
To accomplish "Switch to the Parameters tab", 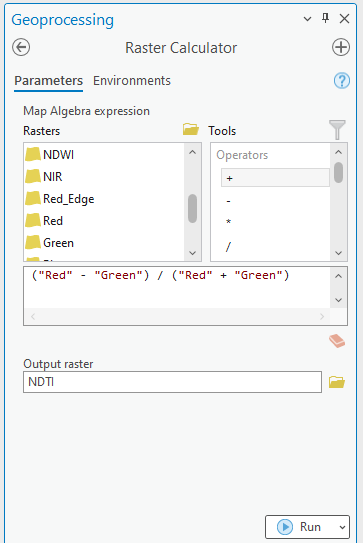I will tap(48, 81).
